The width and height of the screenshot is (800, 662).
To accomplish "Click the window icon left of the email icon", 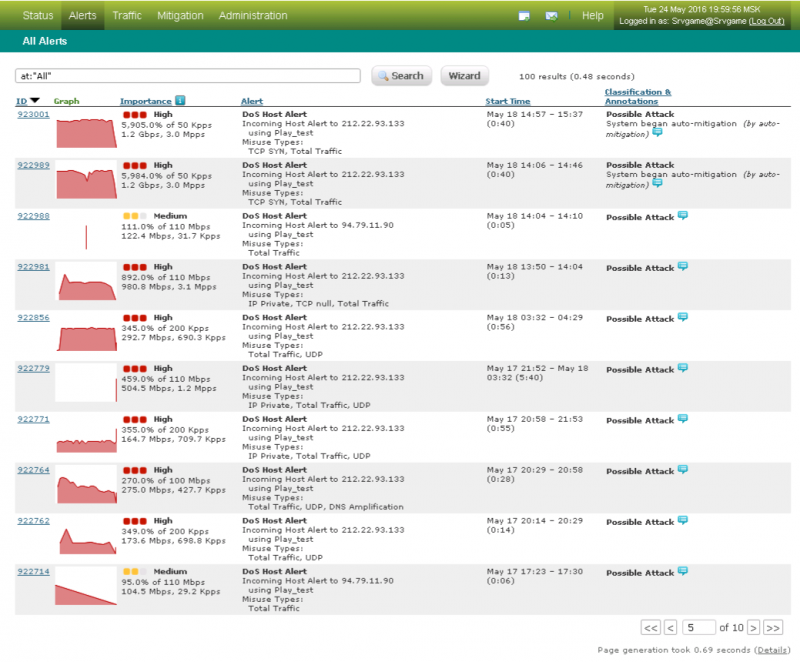I will point(524,16).
